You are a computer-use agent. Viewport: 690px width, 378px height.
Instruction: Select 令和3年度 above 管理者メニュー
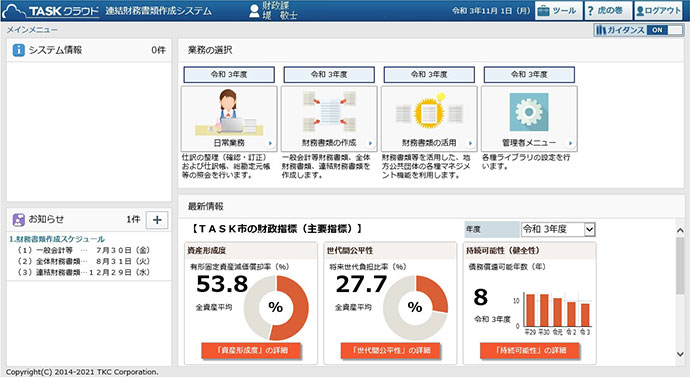click(x=529, y=74)
